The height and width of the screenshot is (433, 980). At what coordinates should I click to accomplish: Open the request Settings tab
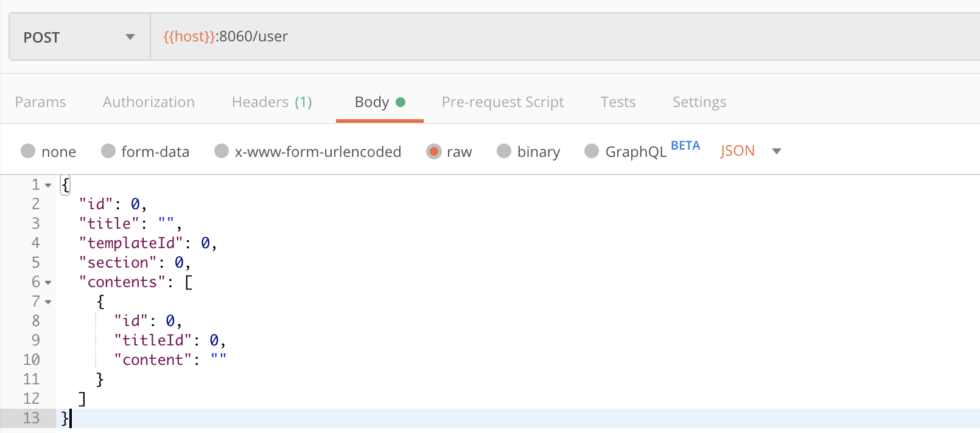coord(699,102)
